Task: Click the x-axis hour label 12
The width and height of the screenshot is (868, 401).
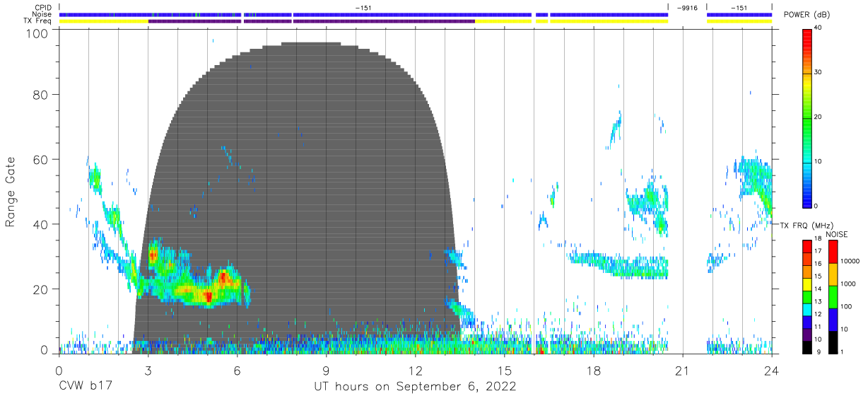Action: 416,371
